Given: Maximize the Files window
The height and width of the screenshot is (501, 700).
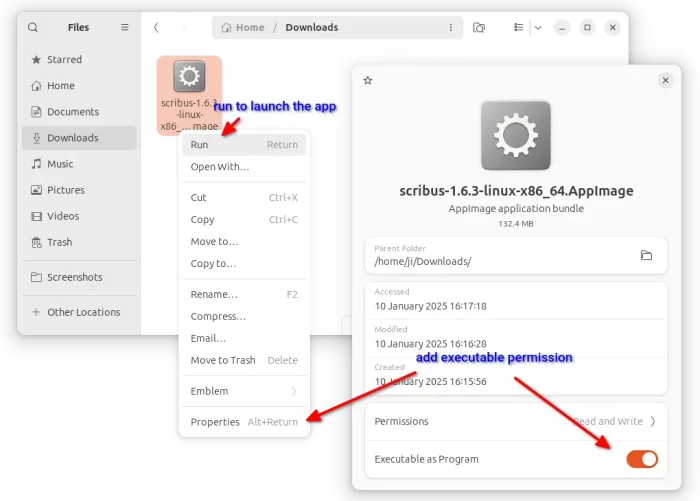Looking at the screenshot, I should (x=588, y=28).
